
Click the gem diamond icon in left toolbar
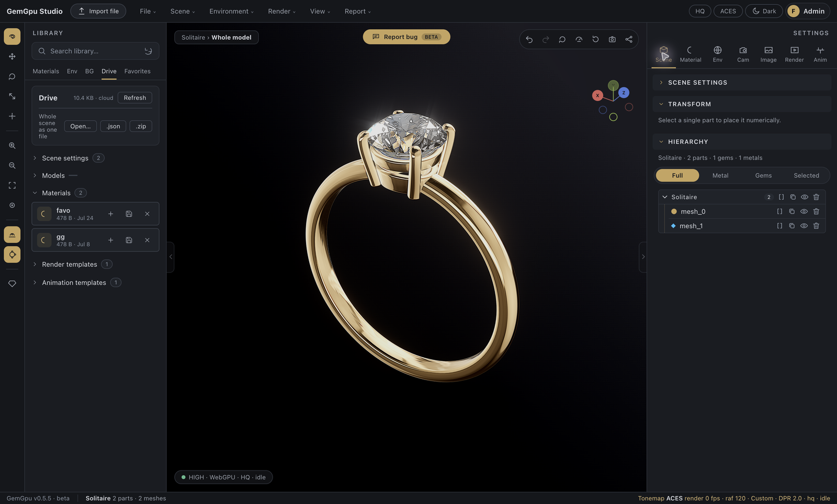[x=12, y=283]
